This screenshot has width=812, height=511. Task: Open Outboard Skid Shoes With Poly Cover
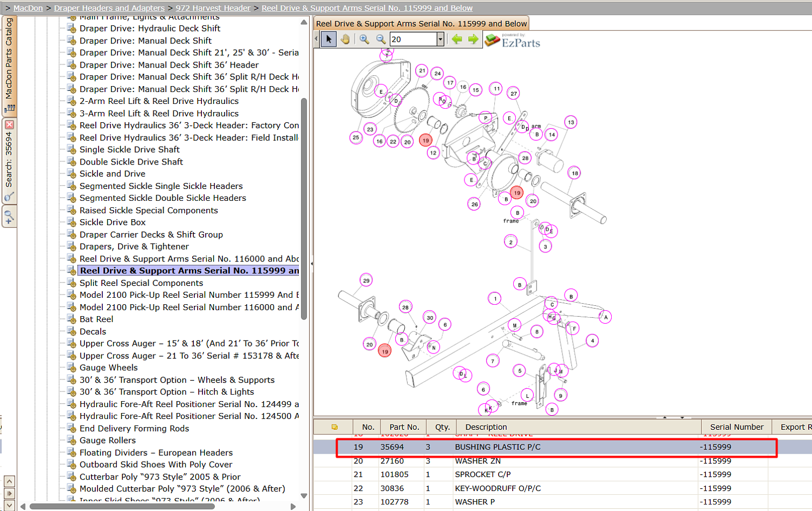pos(156,464)
